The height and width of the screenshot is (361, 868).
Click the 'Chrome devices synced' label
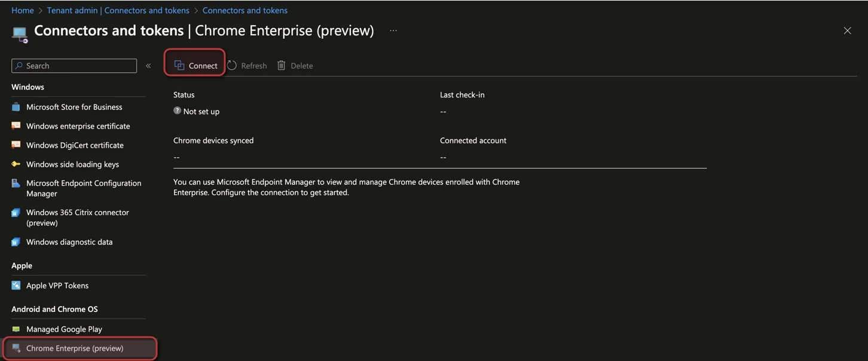(213, 140)
